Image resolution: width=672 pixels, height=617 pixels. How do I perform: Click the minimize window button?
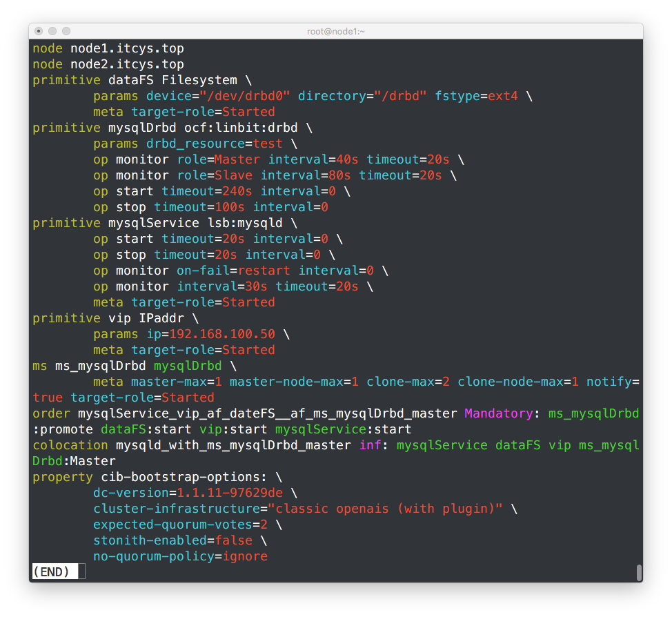(52, 31)
